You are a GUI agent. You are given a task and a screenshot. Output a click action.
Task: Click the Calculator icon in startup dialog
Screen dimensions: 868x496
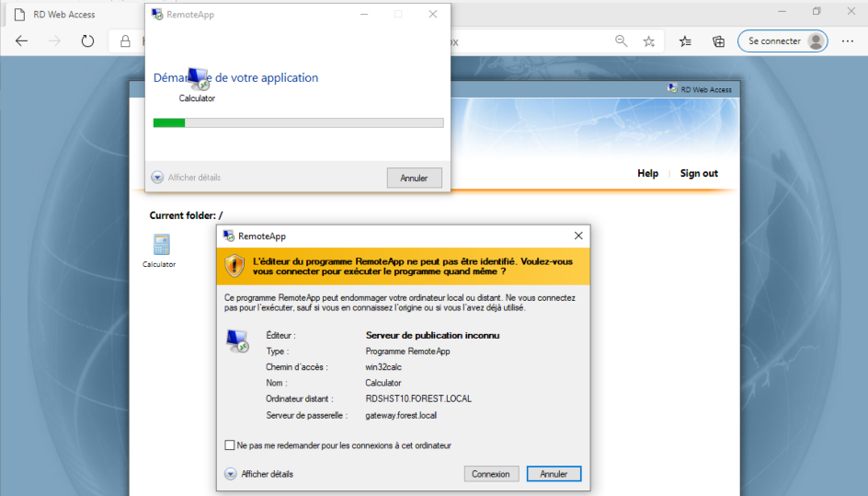pyautogui.click(x=199, y=79)
